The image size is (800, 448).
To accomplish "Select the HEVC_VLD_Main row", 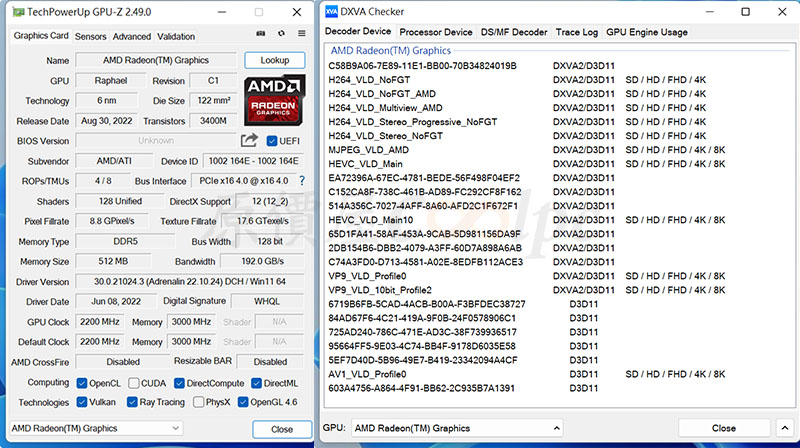I will (527, 164).
